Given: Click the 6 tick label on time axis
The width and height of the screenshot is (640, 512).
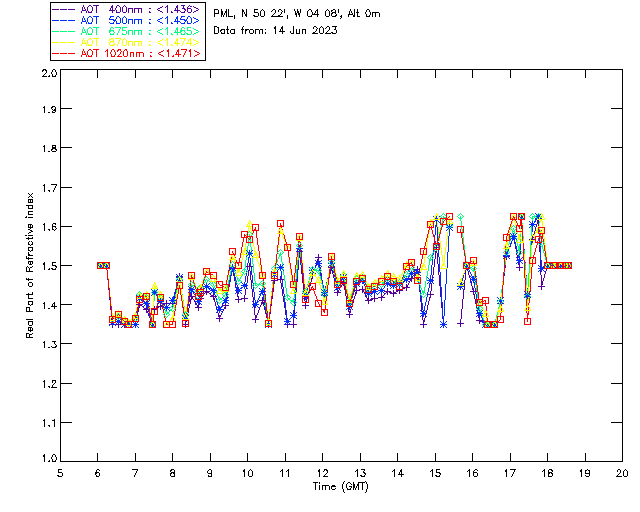Looking at the screenshot, I should [x=98, y=473].
